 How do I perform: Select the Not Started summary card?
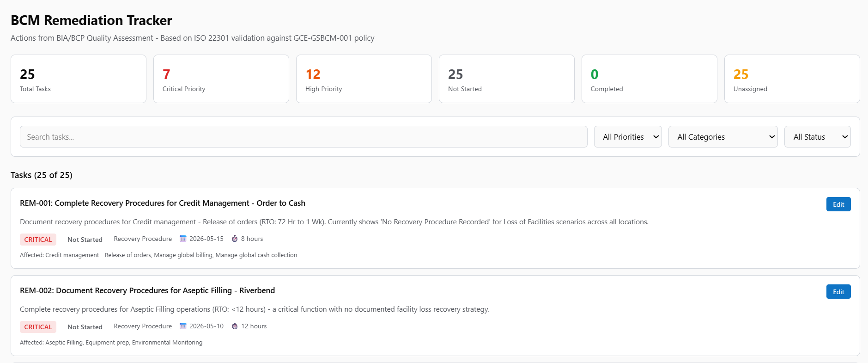tap(507, 79)
